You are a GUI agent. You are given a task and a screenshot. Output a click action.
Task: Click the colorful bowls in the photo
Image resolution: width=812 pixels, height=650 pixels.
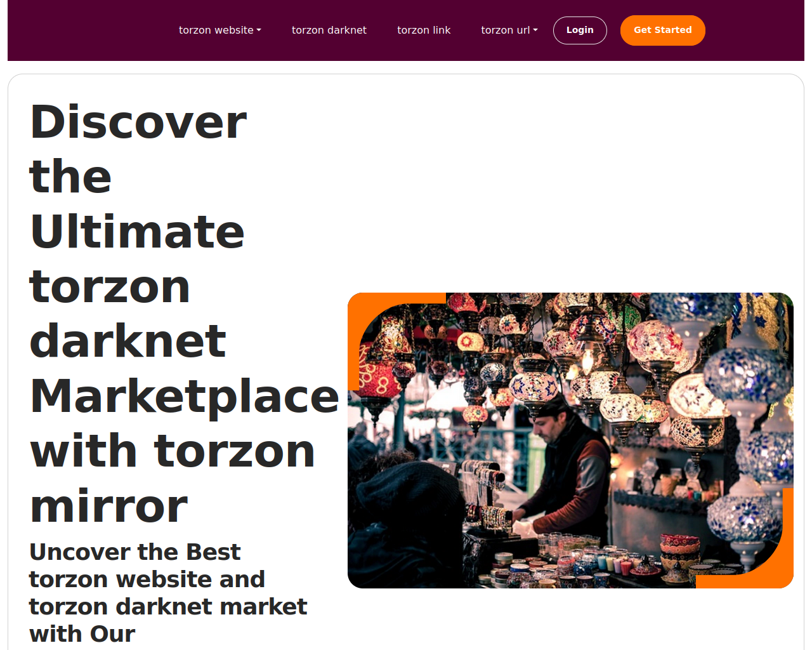[x=680, y=551]
